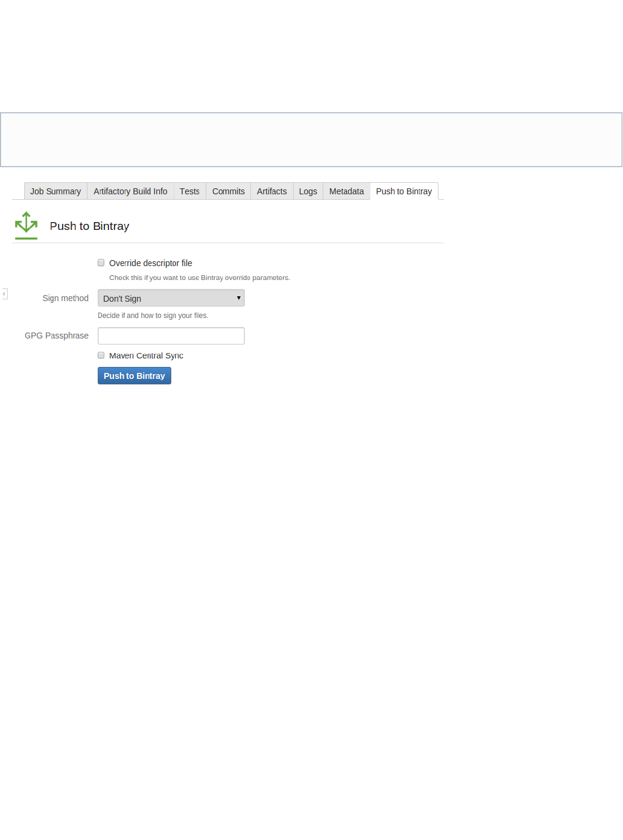
Task: Click the green Push to Bintray icon
Action: pyautogui.click(x=27, y=225)
